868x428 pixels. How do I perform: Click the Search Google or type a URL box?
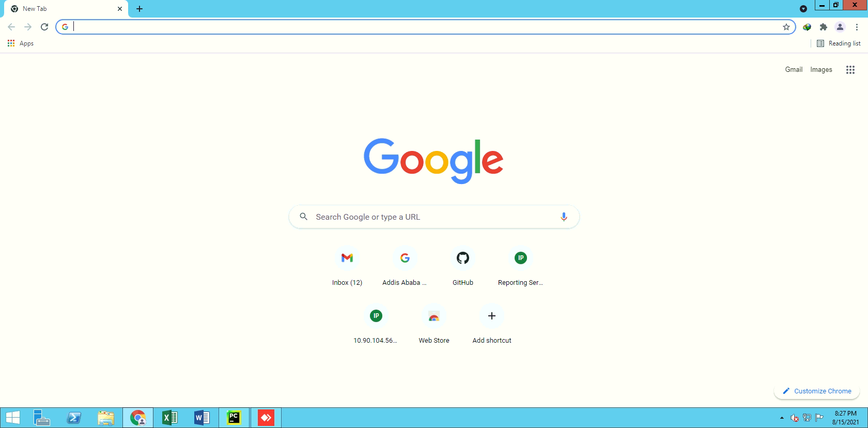click(434, 217)
